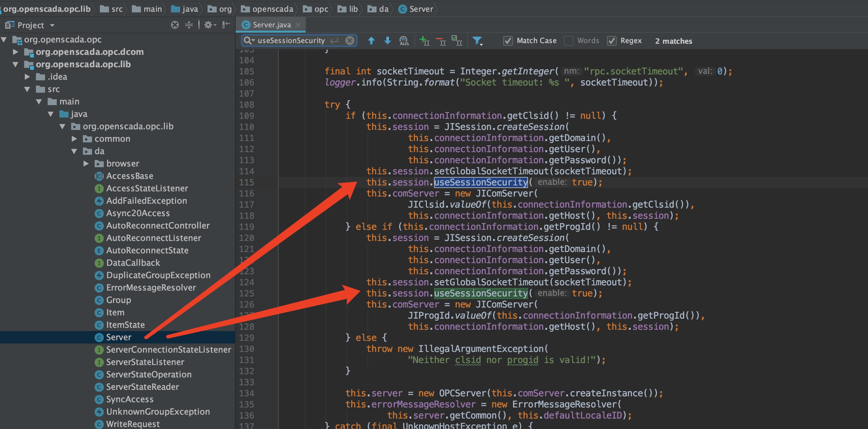868x429 pixels.
Task: Enable the Words checkbox
Action: (569, 41)
